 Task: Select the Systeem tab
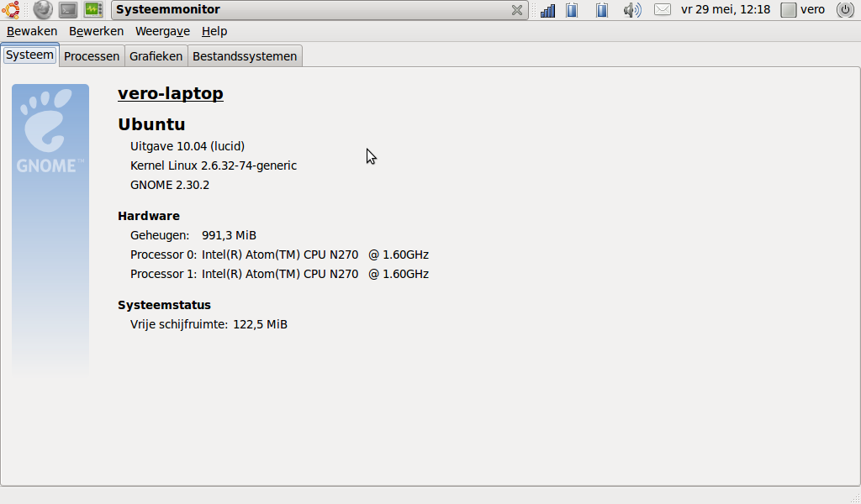(x=29, y=55)
